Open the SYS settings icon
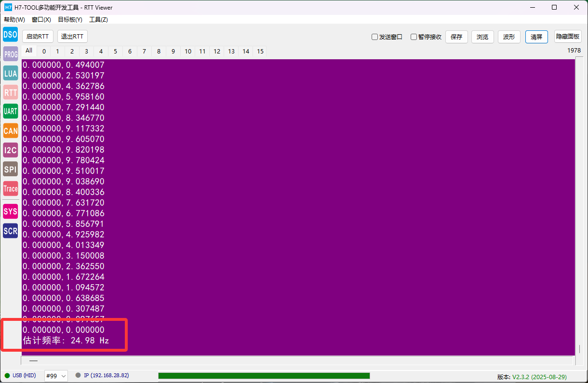This screenshot has width=588, height=383. coord(10,211)
